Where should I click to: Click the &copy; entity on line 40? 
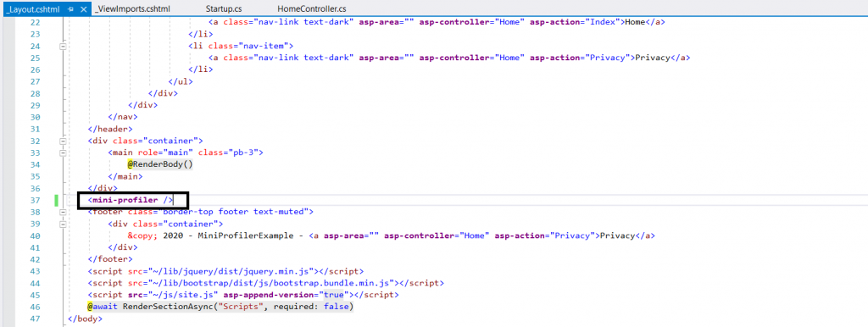(x=142, y=236)
